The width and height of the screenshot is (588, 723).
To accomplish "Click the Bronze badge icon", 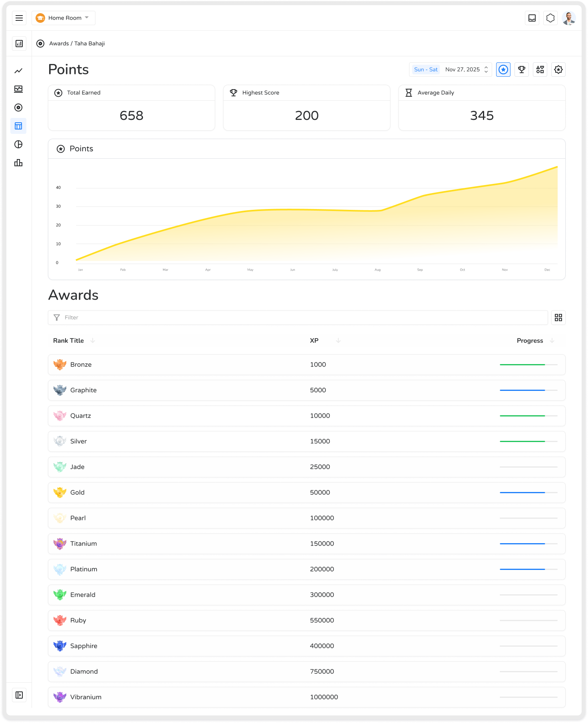I will (x=60, y=364).
